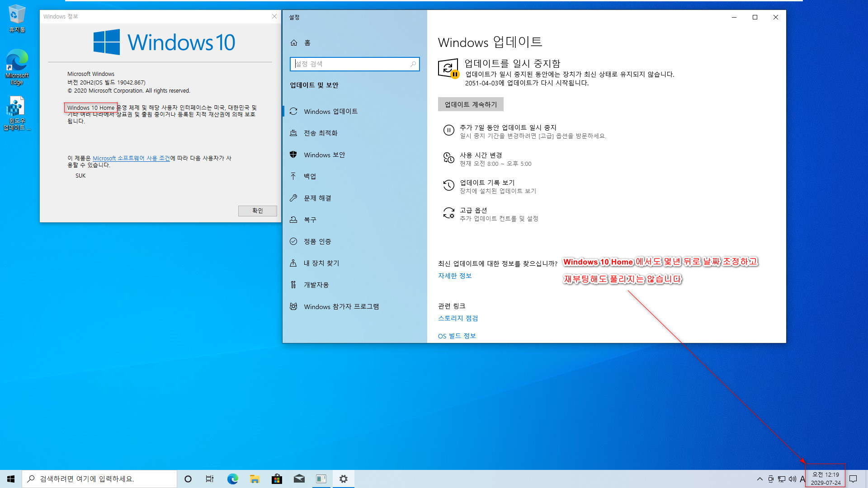Click the Windows 참가자 프로그램 icon
The width and height of the screenshot is (868, 488).
coord(293,306)
